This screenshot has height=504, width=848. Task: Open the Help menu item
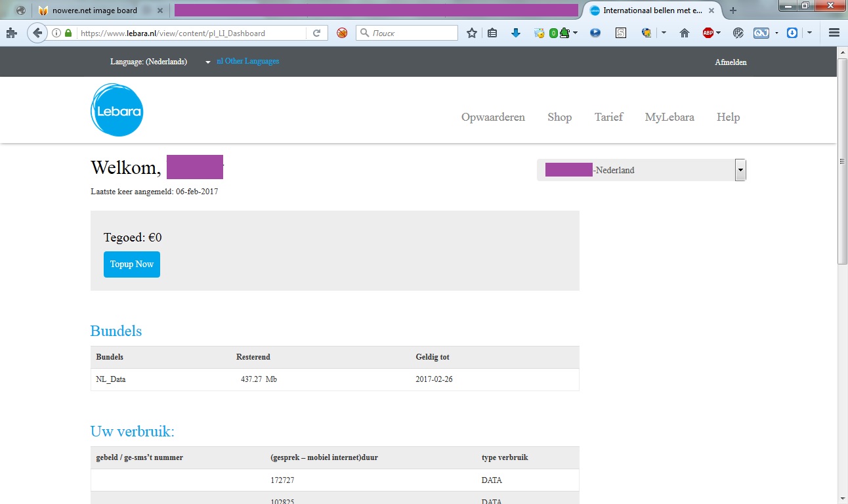pyautogui.click(x=728, y=117)
